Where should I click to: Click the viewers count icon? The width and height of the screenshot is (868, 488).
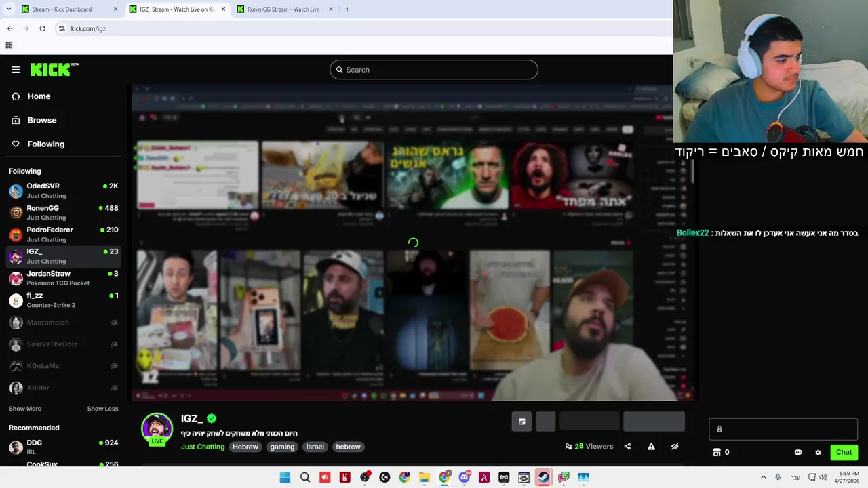[x=568, y=447]
